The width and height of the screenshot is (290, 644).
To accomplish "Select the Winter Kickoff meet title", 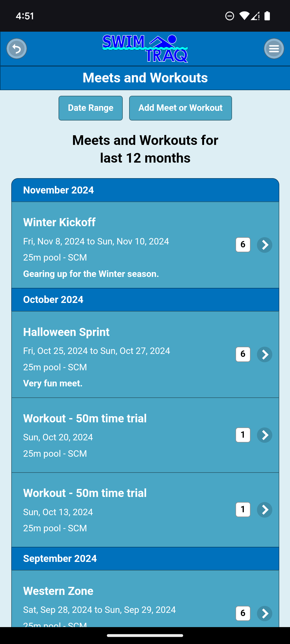I will (x=59, y=222).
